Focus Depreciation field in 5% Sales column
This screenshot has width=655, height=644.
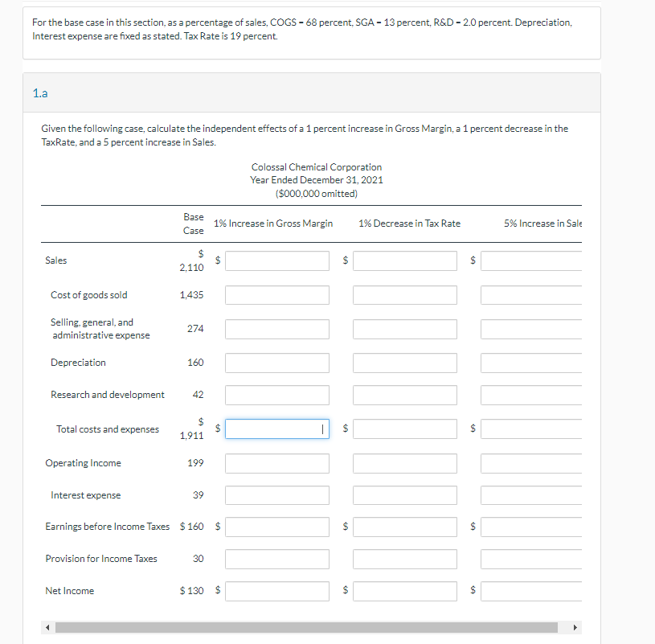point(531,363)
